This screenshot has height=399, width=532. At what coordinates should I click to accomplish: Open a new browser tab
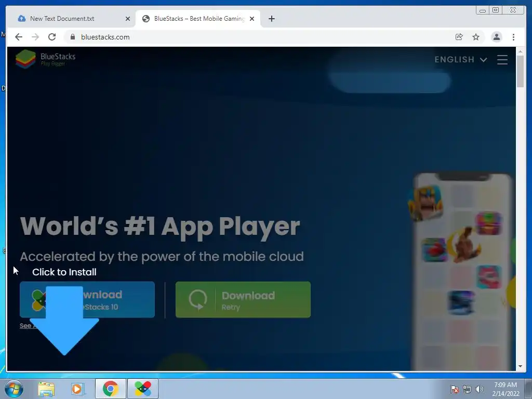click(x=271, y=19)
